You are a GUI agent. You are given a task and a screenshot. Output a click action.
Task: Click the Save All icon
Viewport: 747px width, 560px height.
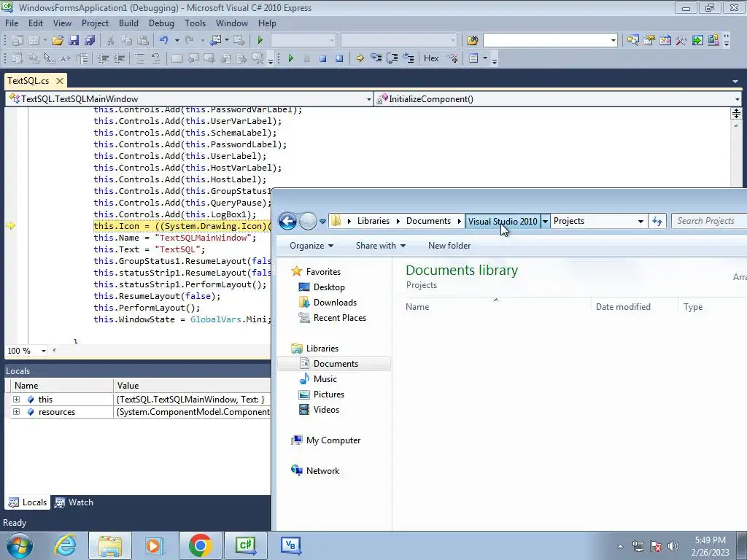[x=90, y=41]
